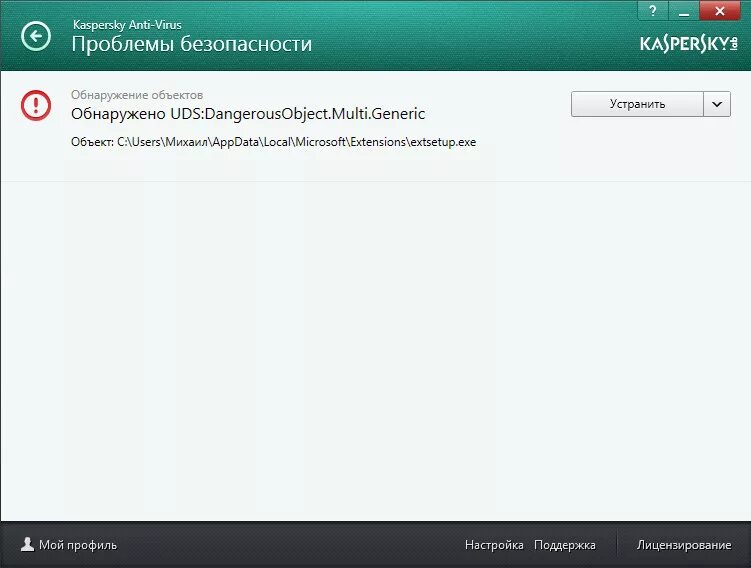Viewport: 751px width, 568px height.
Task: Click the Проблемы безопасности heading
Action: pyautogui.click(x=192, y=44)
